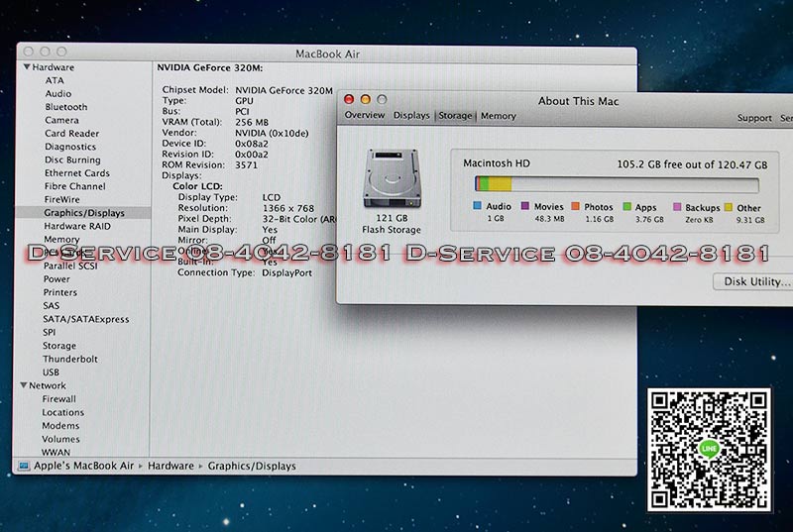Select Printers in the sidebar
The image size is (793, 532).
point(60,292)
